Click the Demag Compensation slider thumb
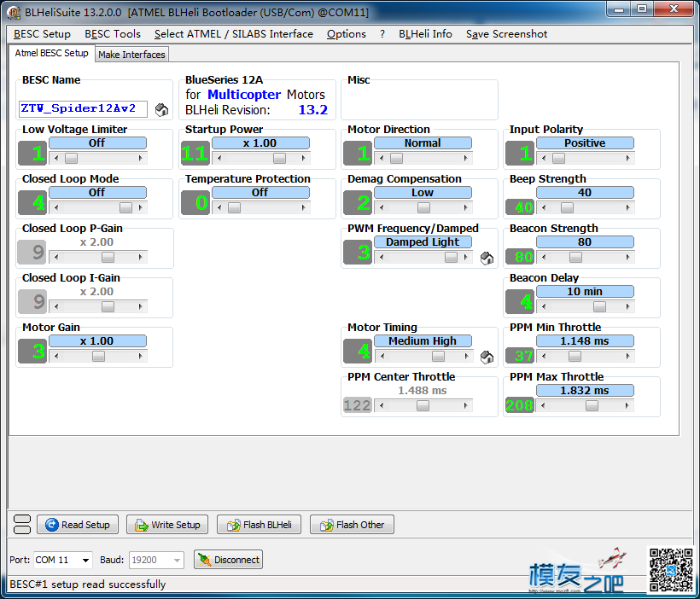Viewport: 700px width, 599px height. tap(423, 207)
